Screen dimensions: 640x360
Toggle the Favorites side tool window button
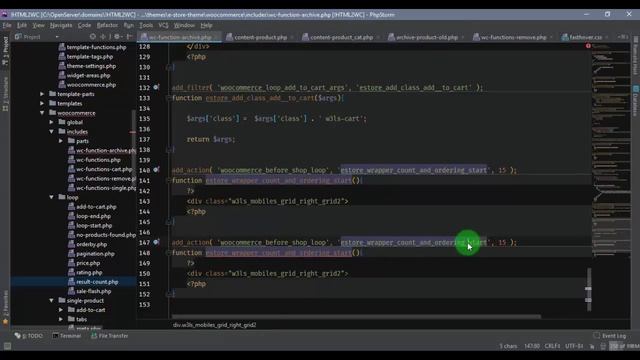[5, 308]
